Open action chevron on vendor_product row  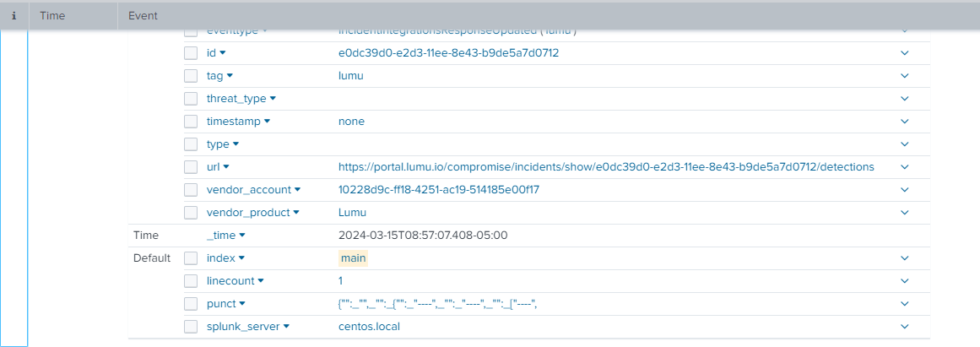click(x=904, y=213)
